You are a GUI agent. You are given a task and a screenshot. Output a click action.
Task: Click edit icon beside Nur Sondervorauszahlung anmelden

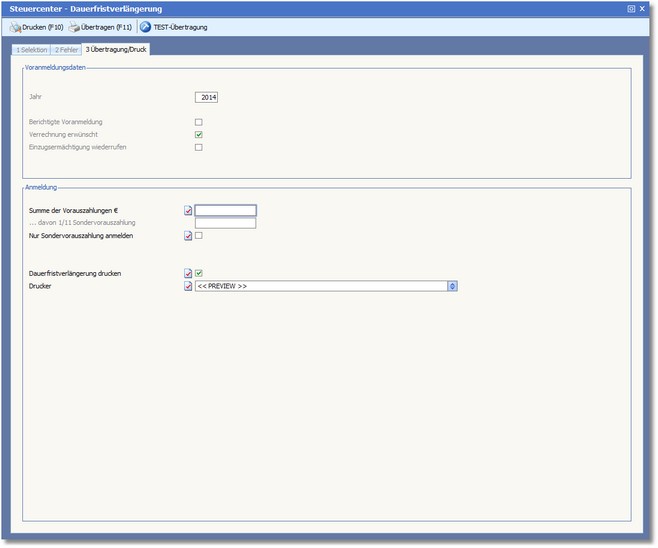click(x=188, y=236)
